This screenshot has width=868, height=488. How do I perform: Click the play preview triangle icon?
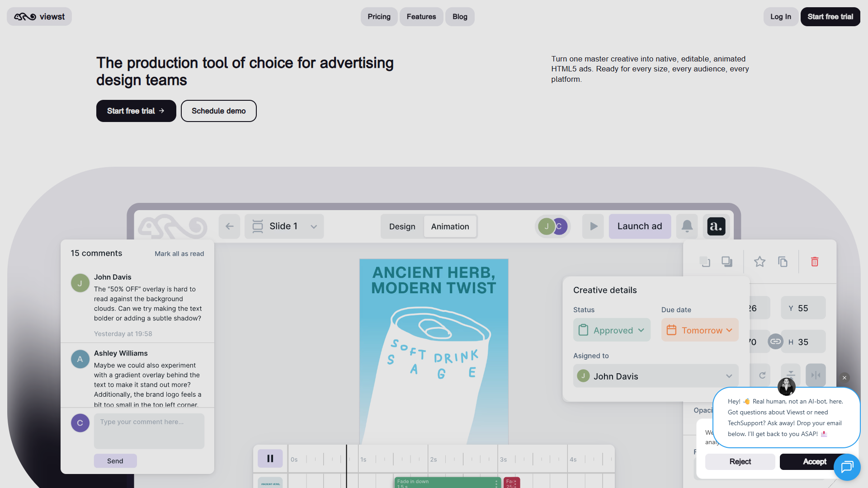tap(593, 226)
